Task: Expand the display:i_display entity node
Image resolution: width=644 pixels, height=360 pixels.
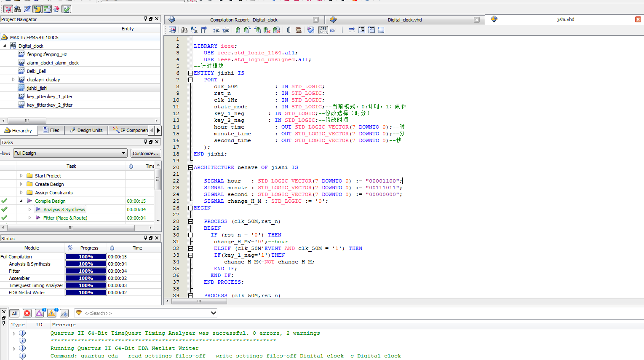Action: point(13,79)
